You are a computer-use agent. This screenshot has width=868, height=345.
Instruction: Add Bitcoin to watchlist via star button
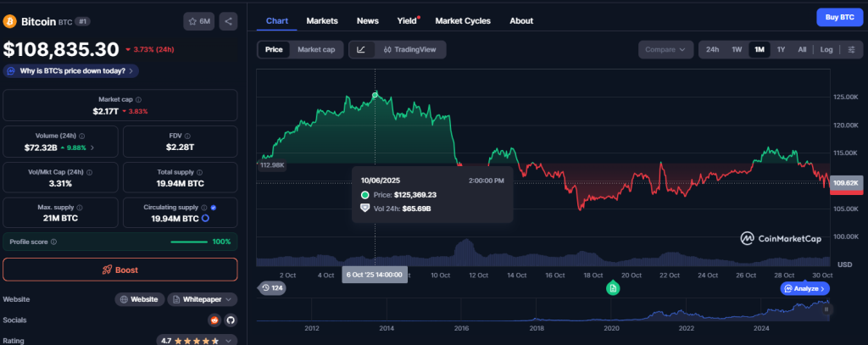[x=199, y=21]
